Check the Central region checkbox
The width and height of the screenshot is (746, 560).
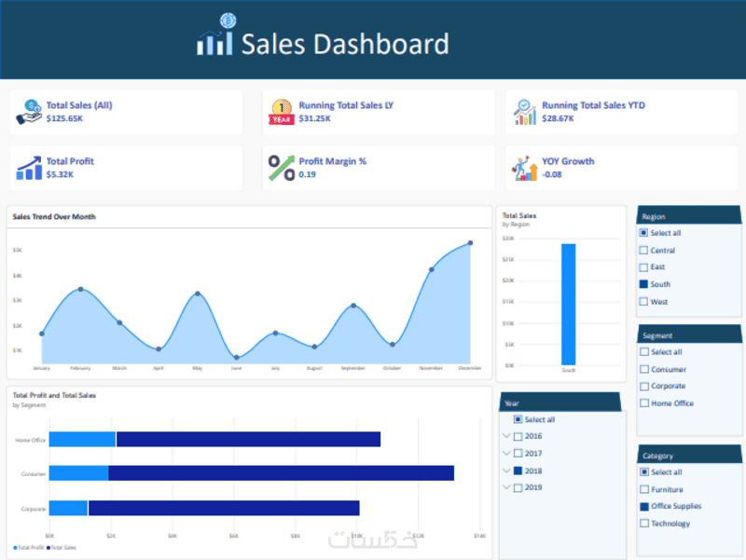[x=643, y=250]
